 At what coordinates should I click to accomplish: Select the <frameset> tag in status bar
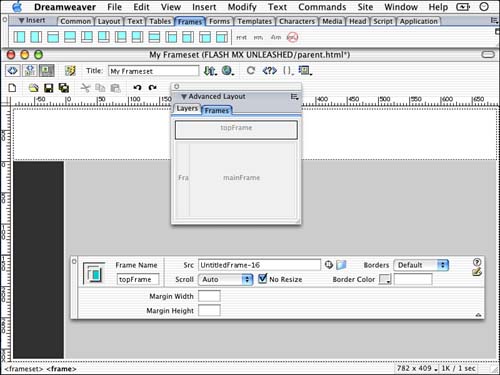pos(24,369)
